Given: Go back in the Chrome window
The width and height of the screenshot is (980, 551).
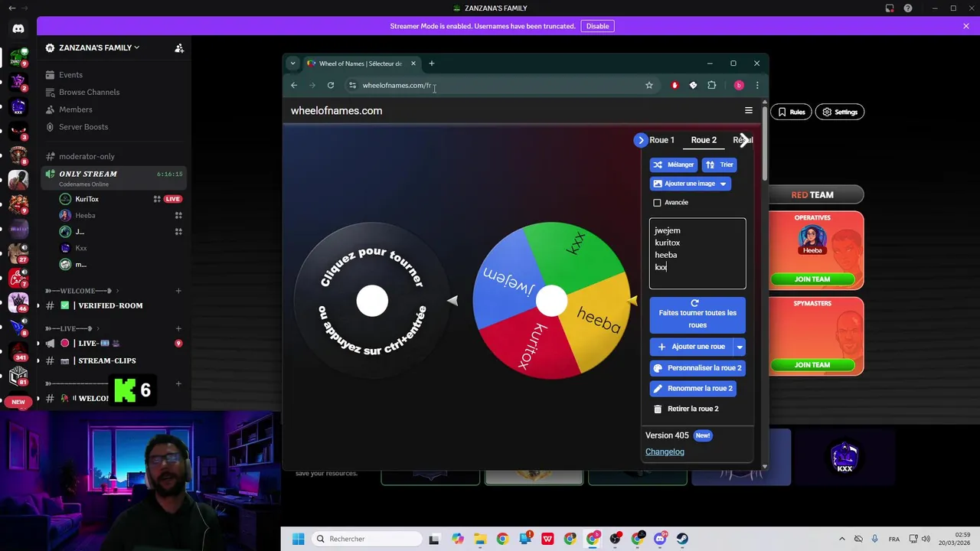Looking at the screenshot, I should pyautogui.click(x=294, y=85).
